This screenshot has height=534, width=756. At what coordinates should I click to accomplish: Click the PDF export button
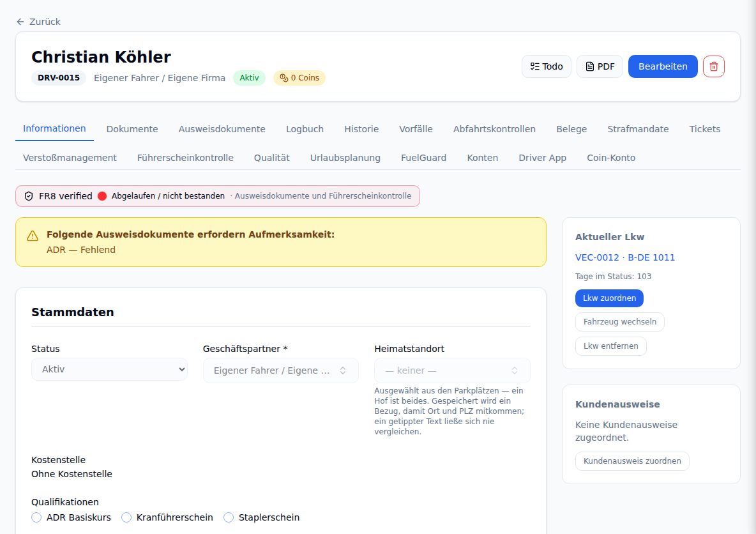click(600, 66)
